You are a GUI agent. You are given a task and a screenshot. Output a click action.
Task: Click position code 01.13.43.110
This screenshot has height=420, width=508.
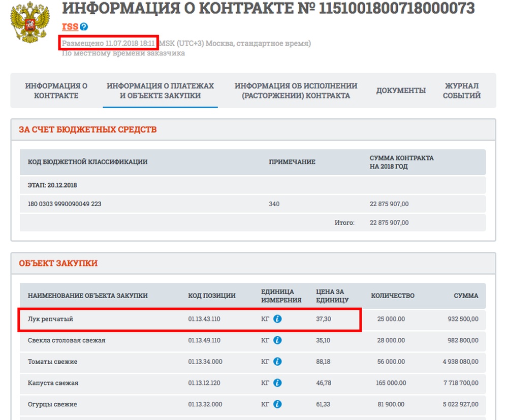[204, 319]
